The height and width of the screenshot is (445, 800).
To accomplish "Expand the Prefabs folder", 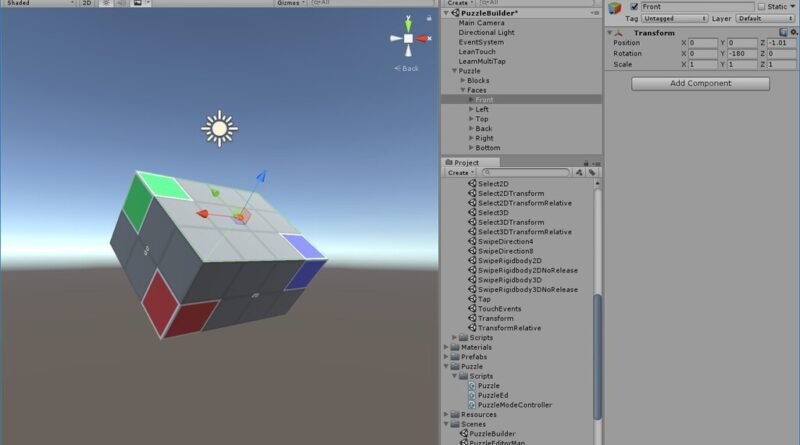I will [446, 357].
